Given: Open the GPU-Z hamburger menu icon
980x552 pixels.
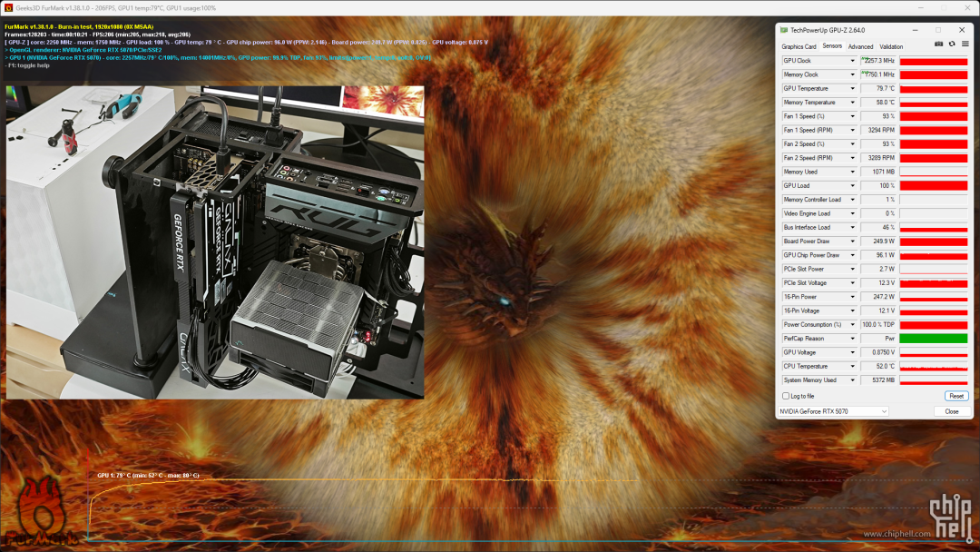Looking at the screenshot, I should pyautogui.click(x=965, y=44).
